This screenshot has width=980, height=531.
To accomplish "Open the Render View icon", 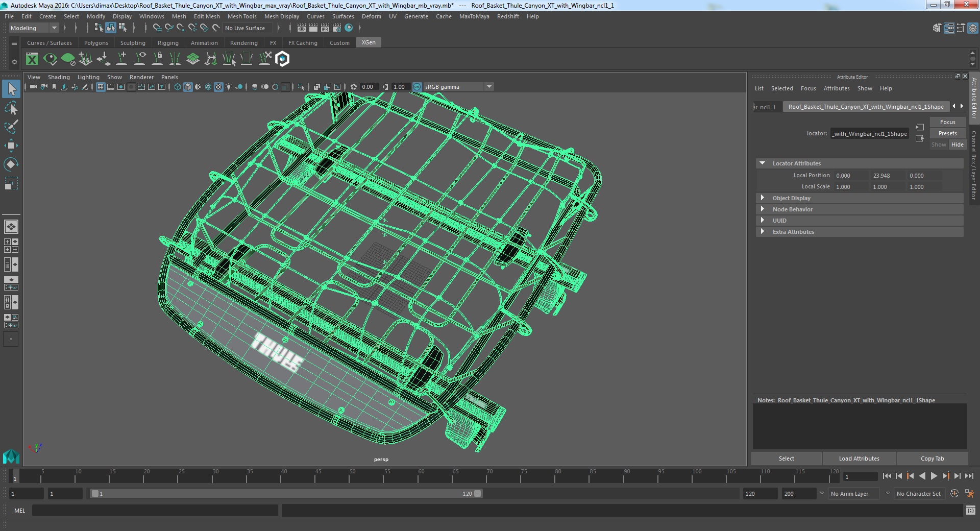I will pos(302,28).
